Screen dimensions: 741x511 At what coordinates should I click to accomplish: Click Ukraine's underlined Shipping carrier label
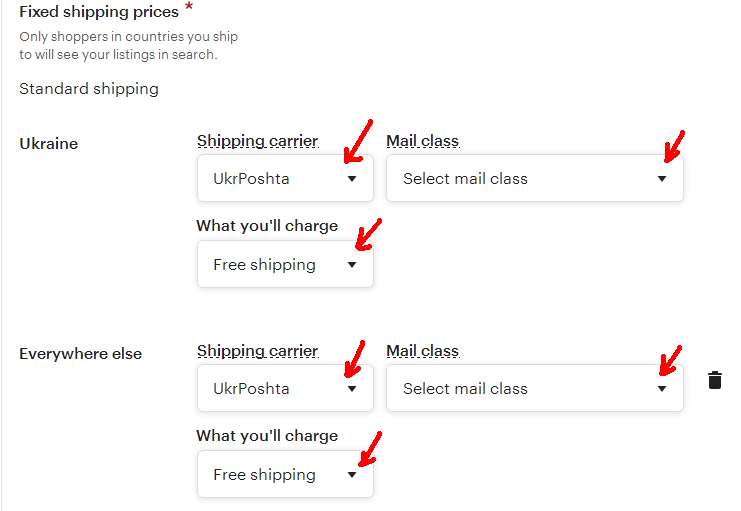click(258, 141)
